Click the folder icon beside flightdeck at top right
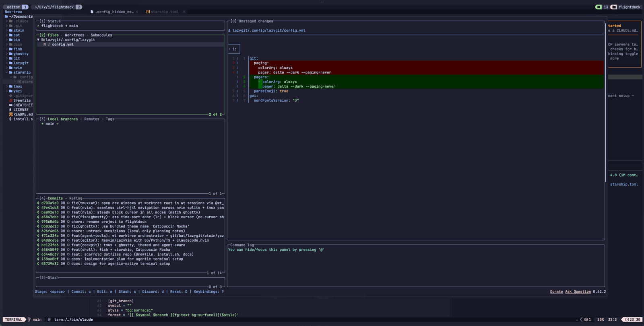Viewport: 644px width, 326px height. click(x=614, y=7)
